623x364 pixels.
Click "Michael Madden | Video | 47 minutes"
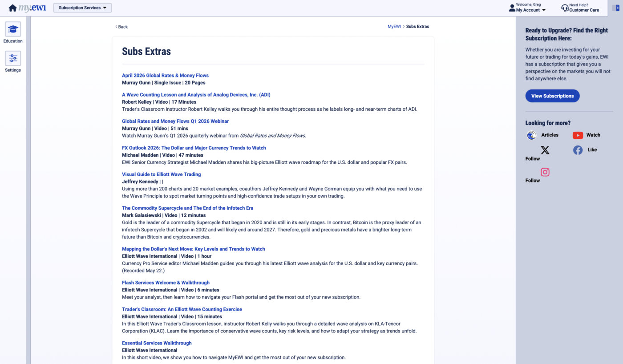point(163,155)
